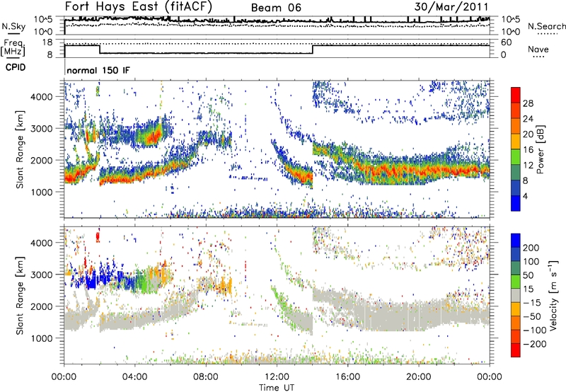Click the '16:00' time axis tick label
Screen dimensions: 566x392
tap(347, 377)
